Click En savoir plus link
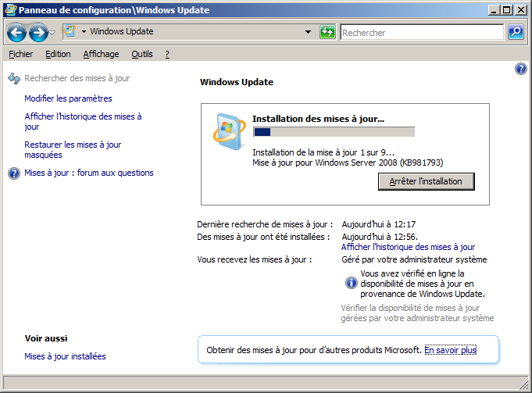 click(450, 350)
